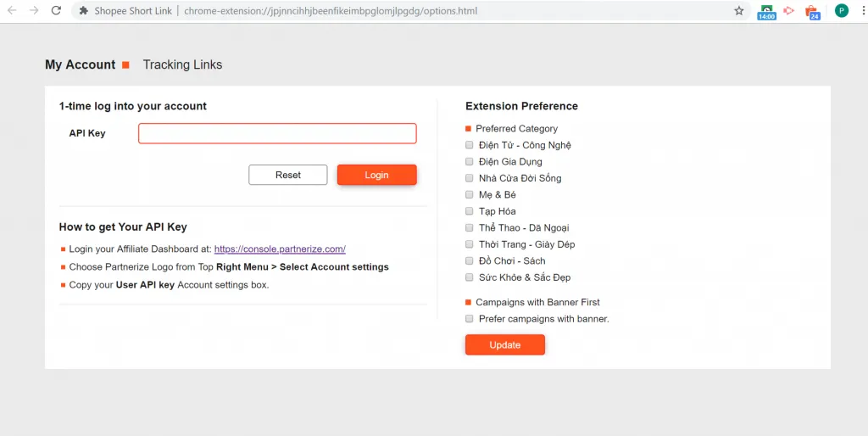Open the Chrome profile avatar P

click(x=842, y=10)
